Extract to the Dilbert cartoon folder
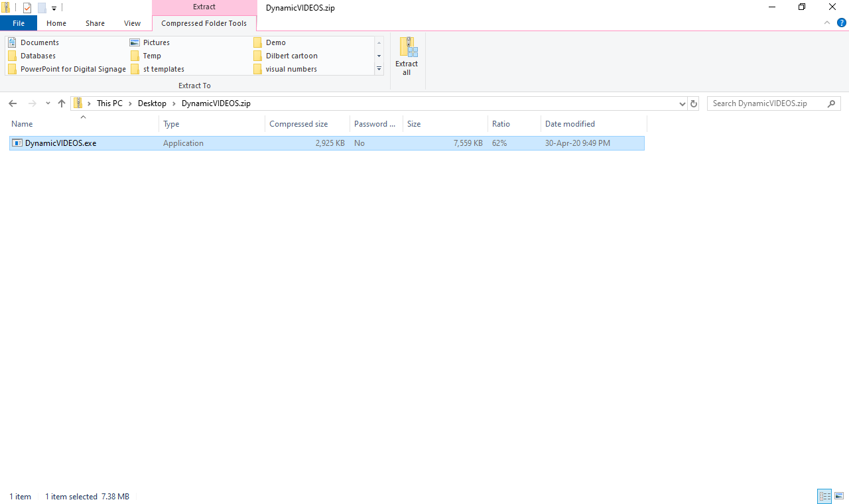The width and height of the screenshot is (849, 504). 285,56
